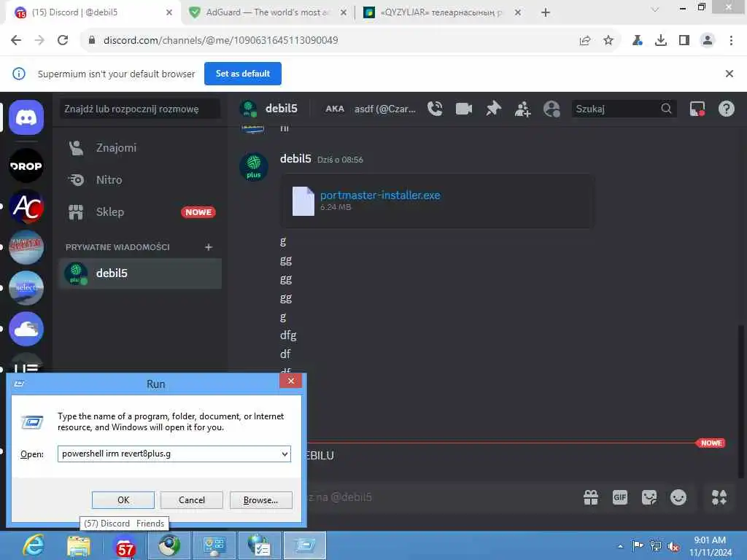Open Internet Explorer from the taskbar
Image resolution: width=747 pixels, height=560 pixels.
pos(34,545)
